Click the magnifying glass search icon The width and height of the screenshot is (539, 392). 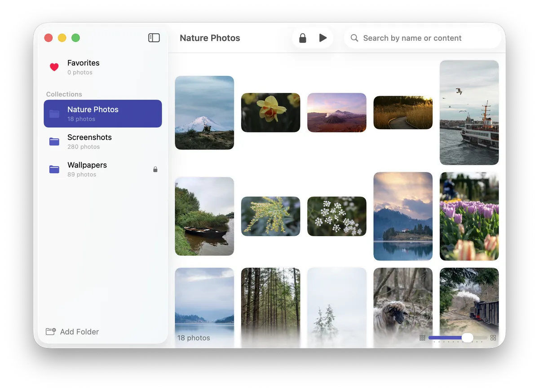[x=354, y=38]
